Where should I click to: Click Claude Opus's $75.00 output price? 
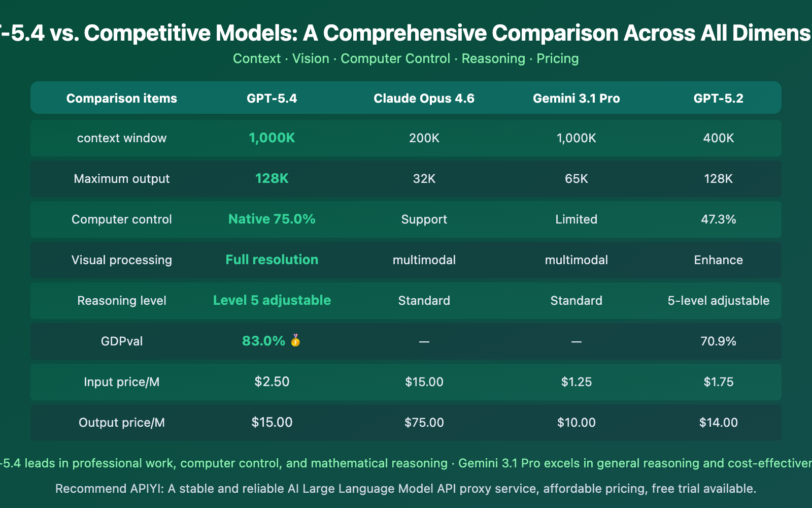(x=424, y=422)
